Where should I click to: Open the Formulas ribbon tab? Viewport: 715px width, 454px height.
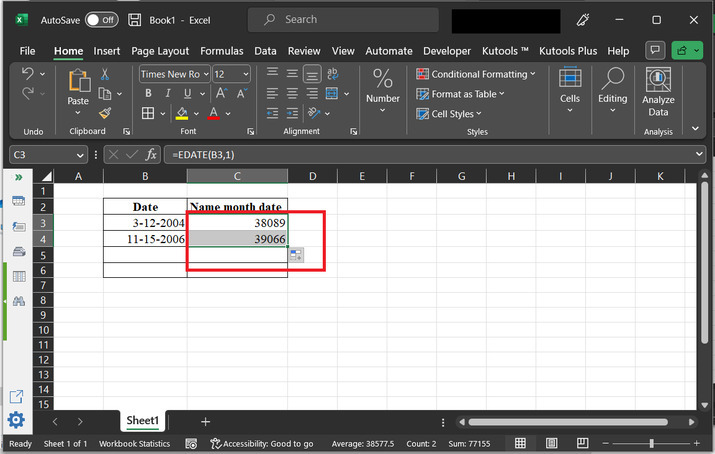pos(221,51)
